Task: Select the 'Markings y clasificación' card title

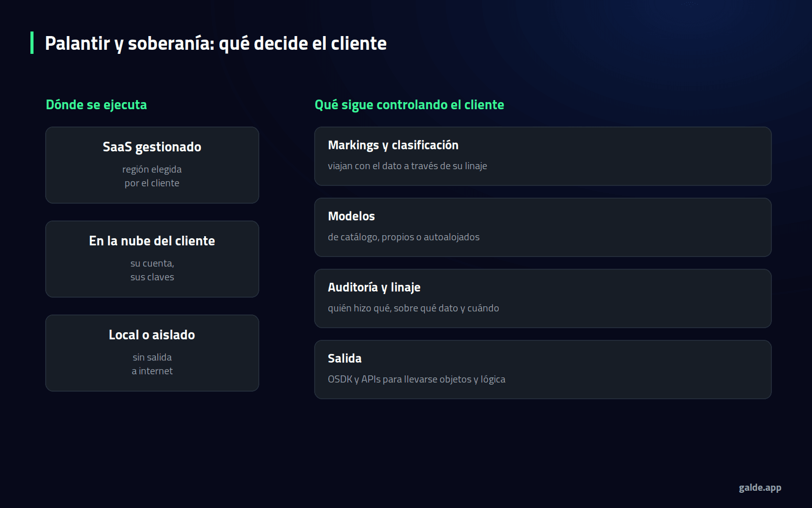Action: click(393, 145)
